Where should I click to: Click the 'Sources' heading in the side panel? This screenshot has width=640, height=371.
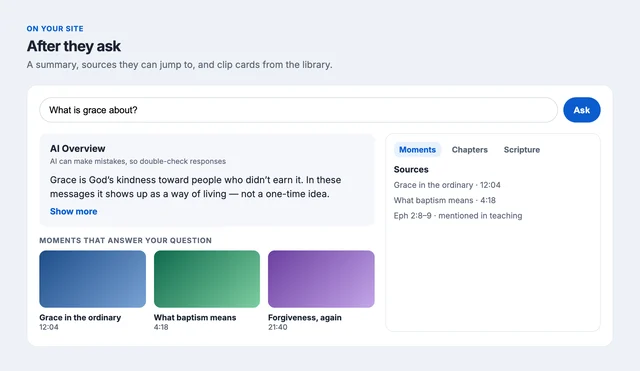[x=411, y=169]
